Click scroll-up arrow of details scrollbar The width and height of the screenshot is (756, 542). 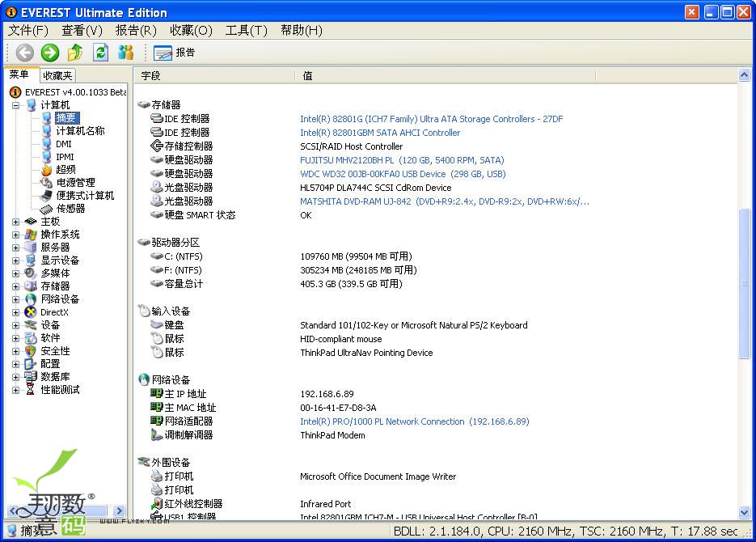pos(744,75)
